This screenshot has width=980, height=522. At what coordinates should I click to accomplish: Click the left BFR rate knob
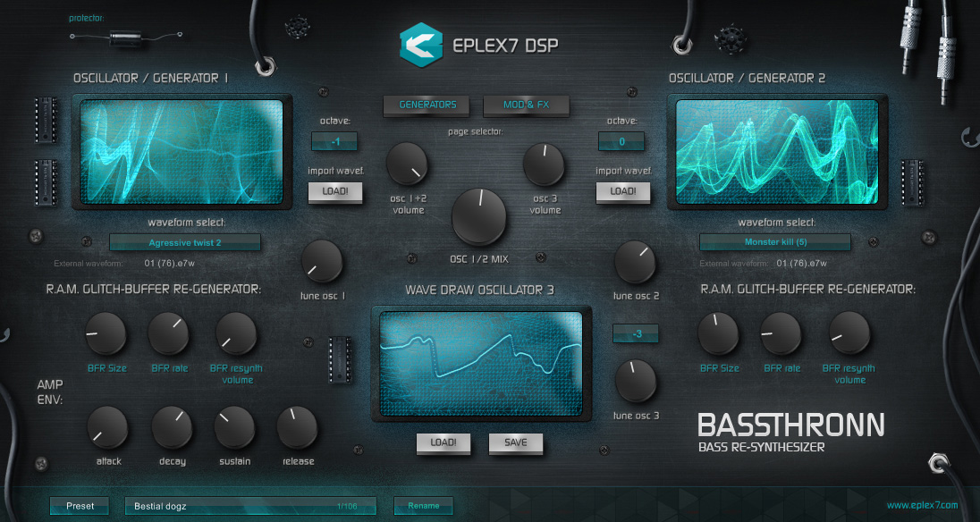[x=169, y=333]
